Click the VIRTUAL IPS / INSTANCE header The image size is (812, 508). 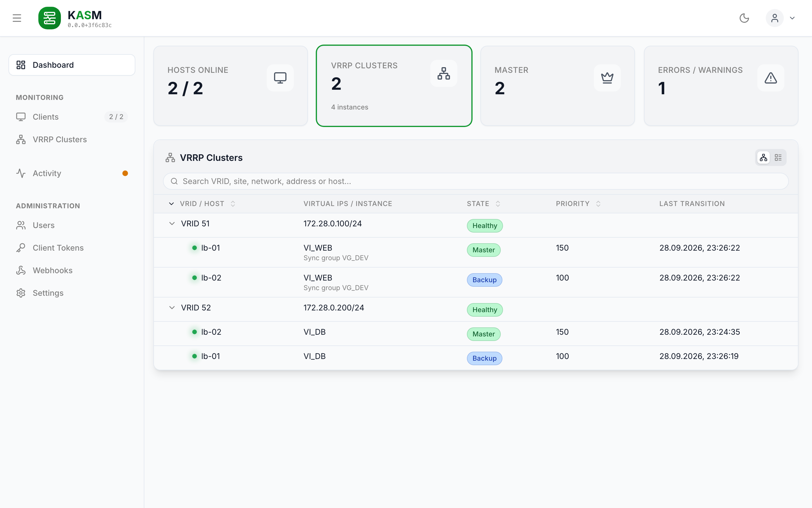(348, 204)
